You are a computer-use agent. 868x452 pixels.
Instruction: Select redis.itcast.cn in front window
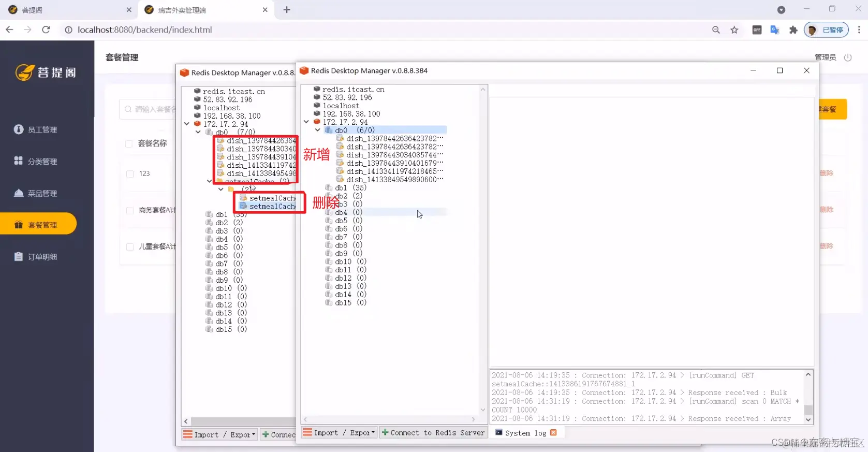(x=354, y=90)
